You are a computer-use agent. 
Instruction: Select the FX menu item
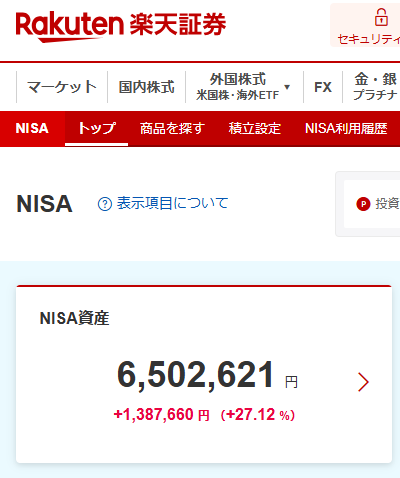coord(323,87)
